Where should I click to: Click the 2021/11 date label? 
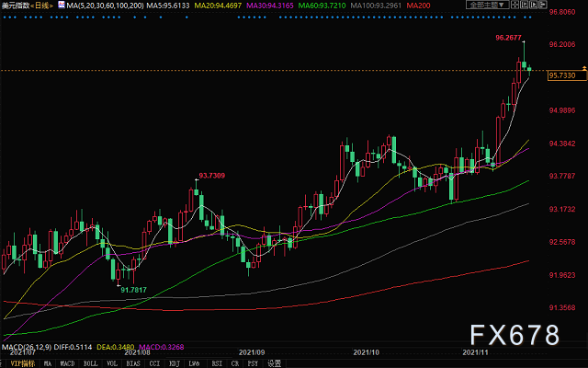(x=475, y=352)
